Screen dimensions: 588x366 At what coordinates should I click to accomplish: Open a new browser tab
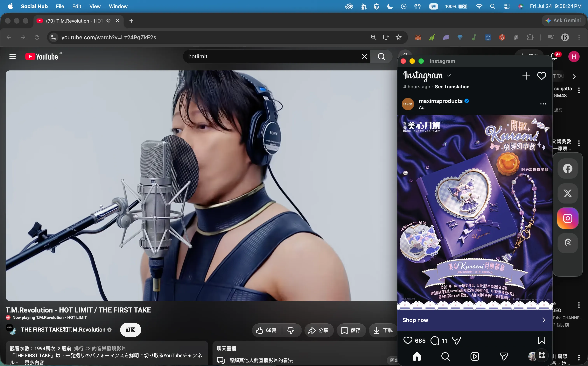click(x=131, y=21)
